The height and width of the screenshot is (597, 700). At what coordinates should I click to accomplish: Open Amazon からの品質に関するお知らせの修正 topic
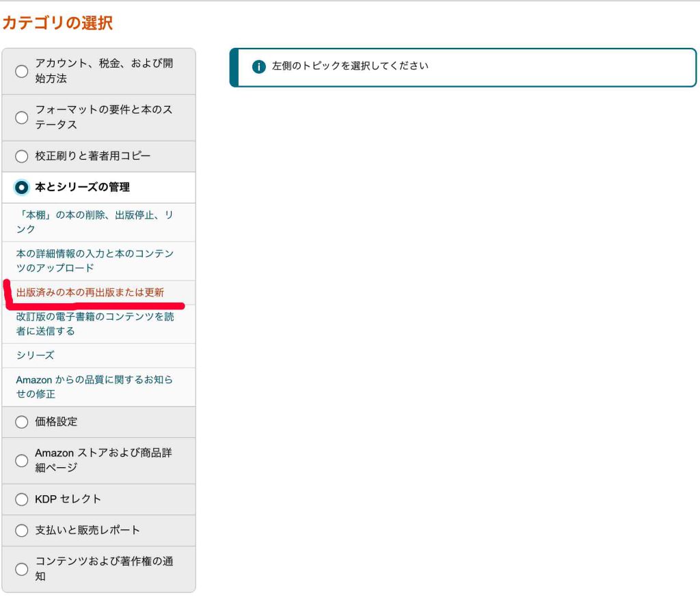tap(94, 387)
